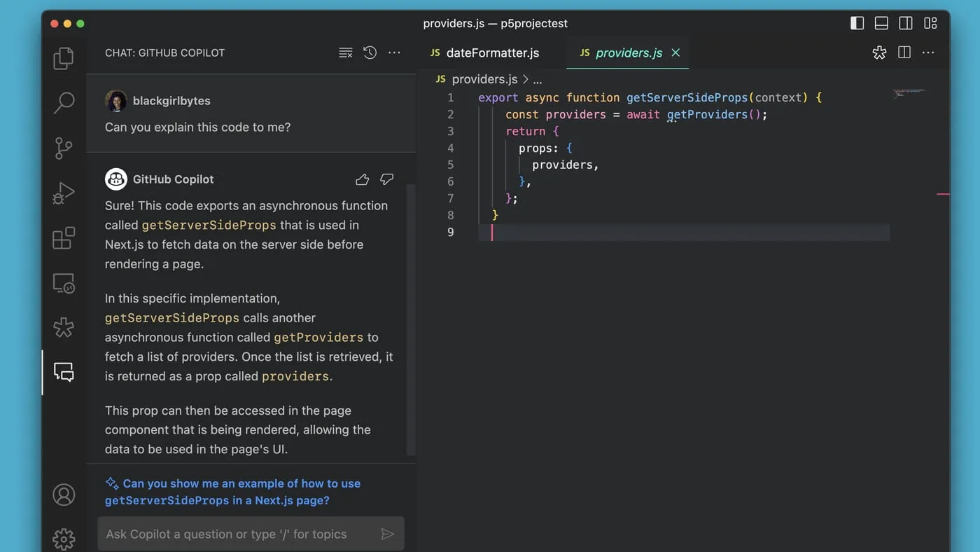Viewport: 980px width, 552px height.
Task: Clear the Copilot chat session
Action: click(x=345, y=53)
